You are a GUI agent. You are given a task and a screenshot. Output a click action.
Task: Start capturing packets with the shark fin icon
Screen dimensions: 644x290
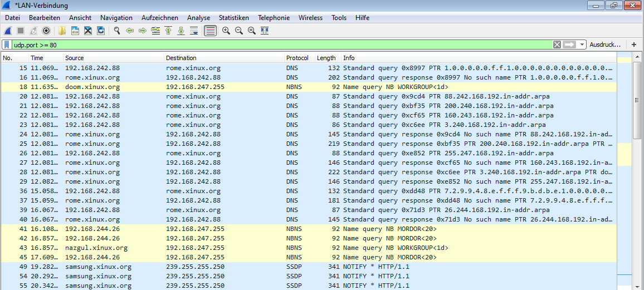8,31
